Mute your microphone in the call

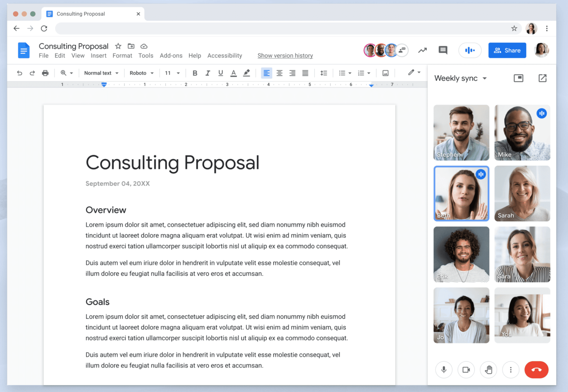pos(443,370)
